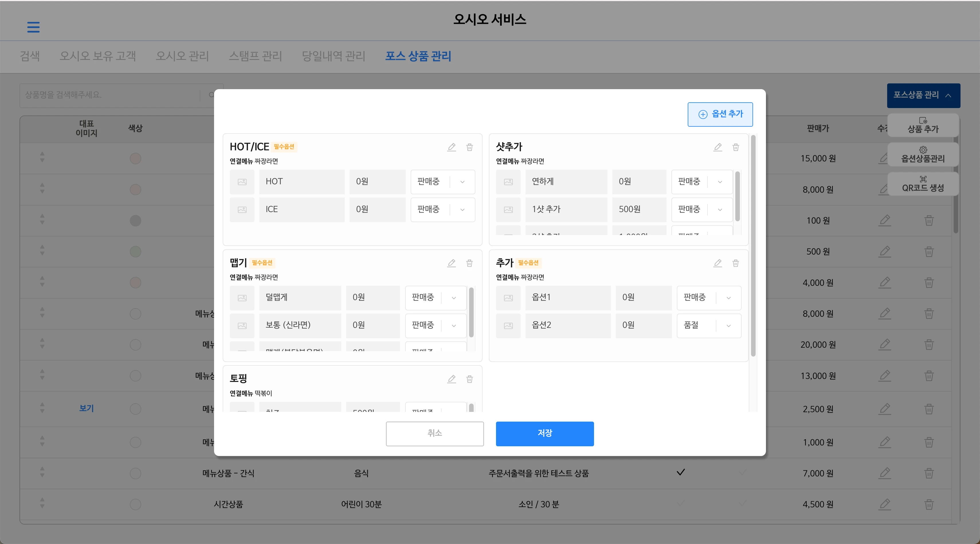Click reorder arrows on 시간상품 row
The width and height of the screenshot is (980, 544).
42,503
